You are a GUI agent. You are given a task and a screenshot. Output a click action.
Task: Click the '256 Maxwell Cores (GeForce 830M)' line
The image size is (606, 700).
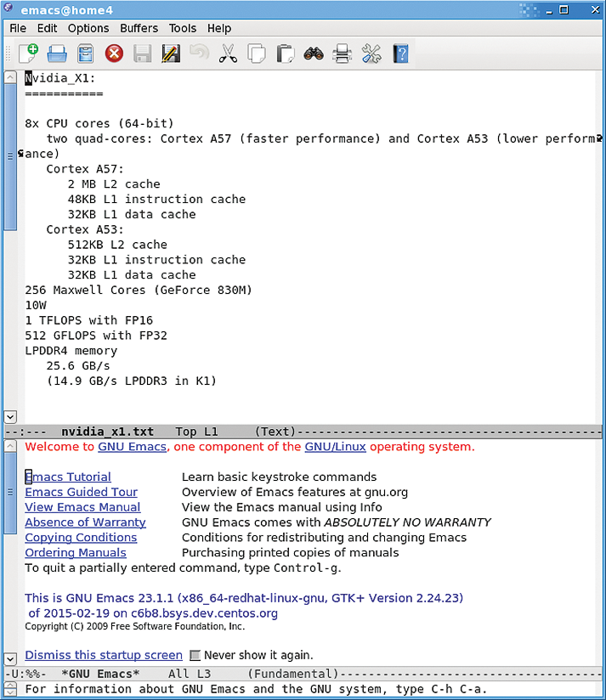tap(139, 291)
